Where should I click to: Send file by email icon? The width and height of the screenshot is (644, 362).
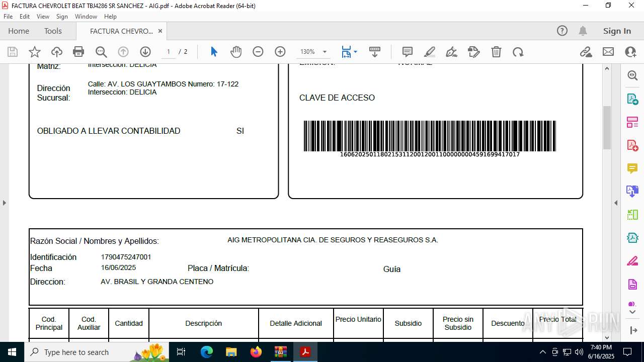pyautogui.click(x=608, y=52)
